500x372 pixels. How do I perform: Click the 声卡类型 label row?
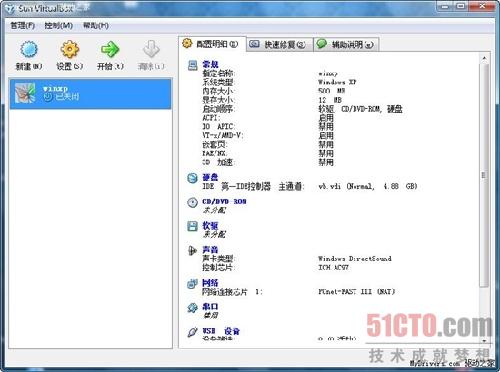point(219,259)
